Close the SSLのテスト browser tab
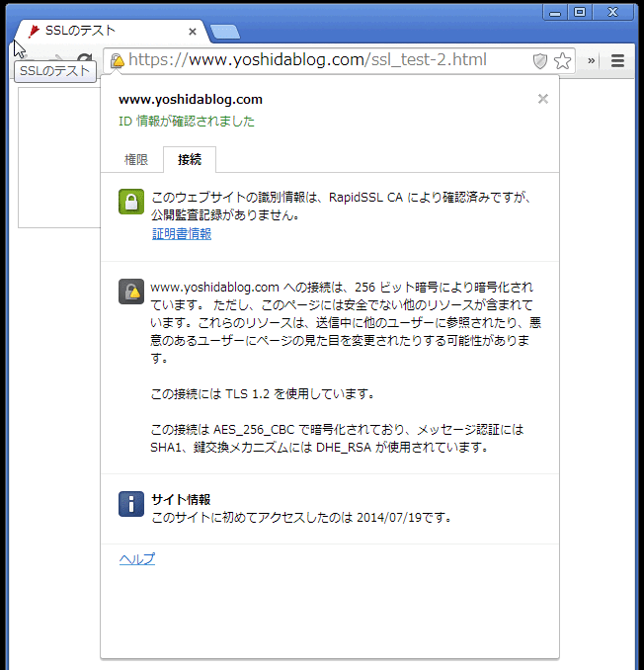 (x=193, y=32)
